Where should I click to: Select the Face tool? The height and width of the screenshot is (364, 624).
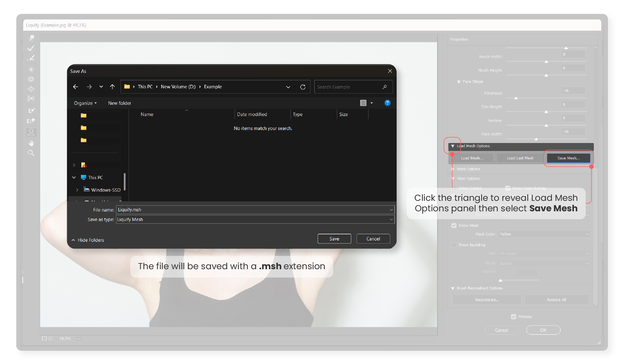[31, 132]
